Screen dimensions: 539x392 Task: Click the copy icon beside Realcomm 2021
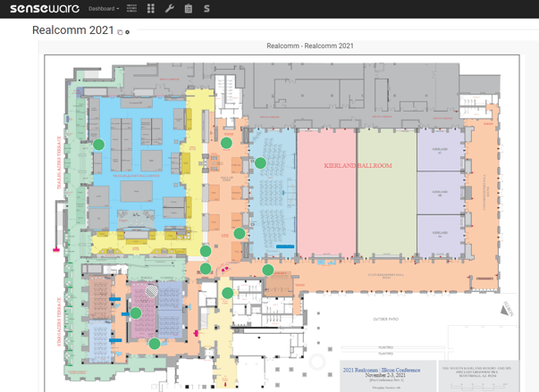[120, 32]
